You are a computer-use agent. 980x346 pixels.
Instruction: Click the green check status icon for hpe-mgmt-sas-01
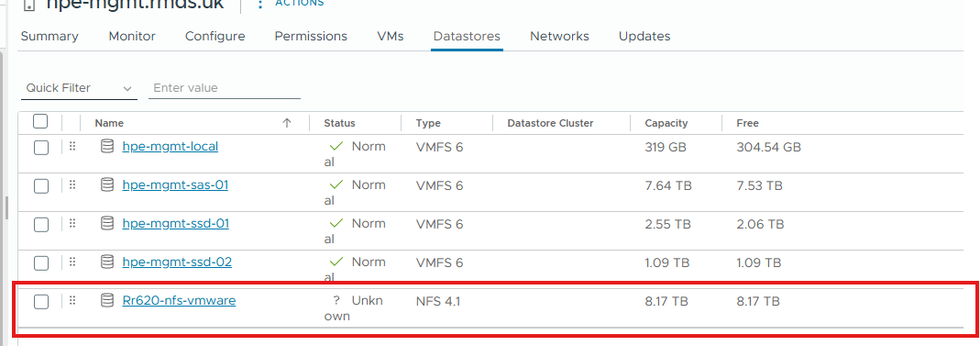tap(336, 184)
